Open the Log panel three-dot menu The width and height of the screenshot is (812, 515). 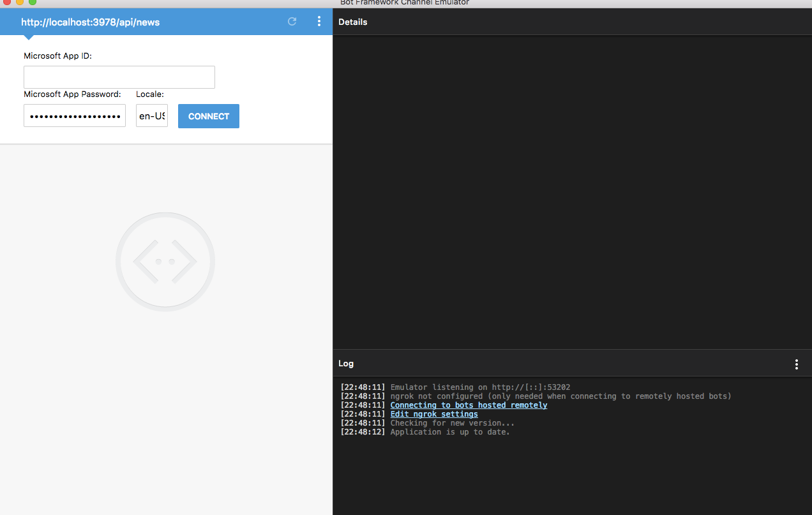(796, 364)
